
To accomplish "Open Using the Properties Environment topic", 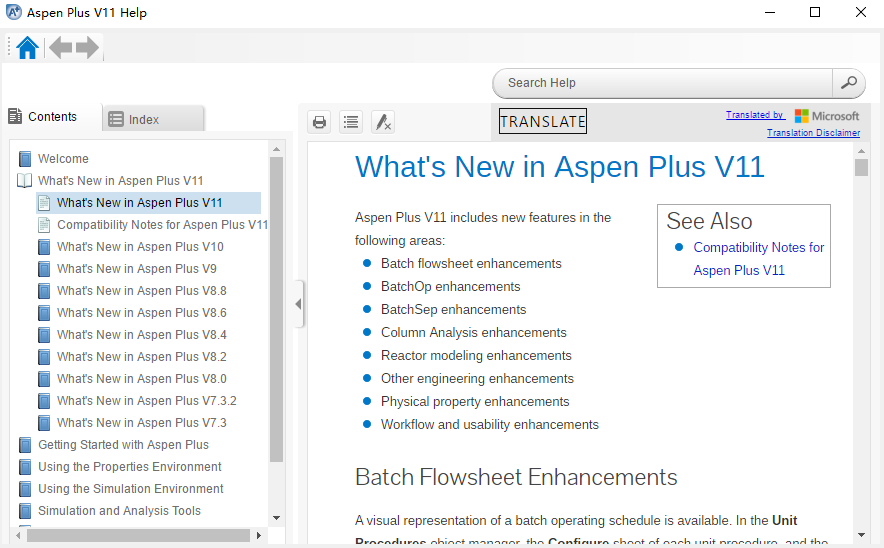I will 130,467.
